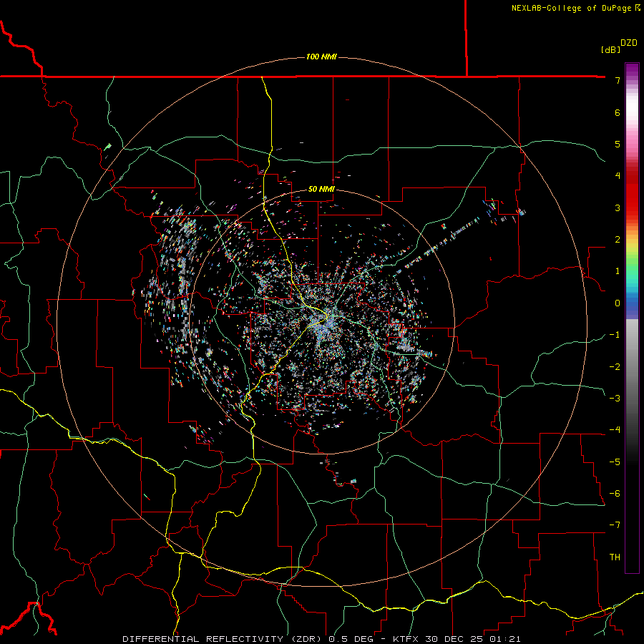
Task: Click the -1 value on color scale
Action: (x=615, y=335)
